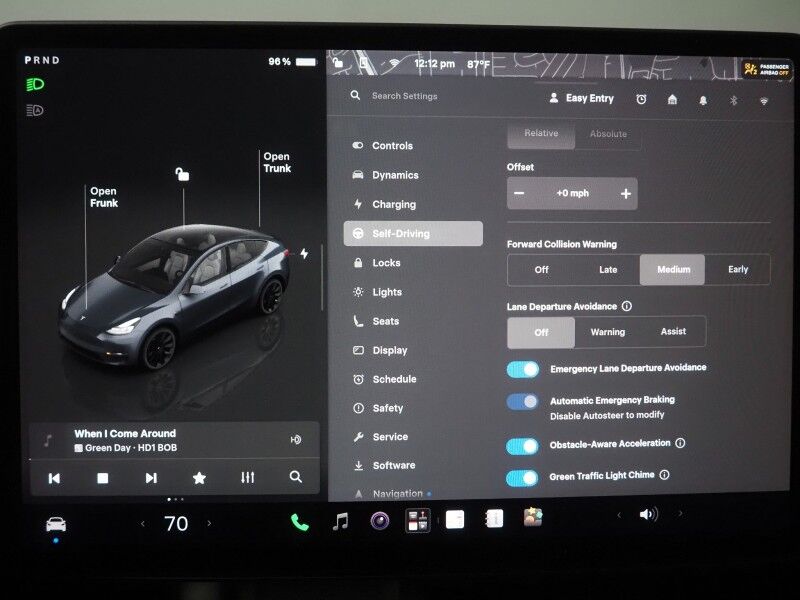Open the white notes app in dock
The width and height of the screenshot is (800, 600).
coord(455,520)
